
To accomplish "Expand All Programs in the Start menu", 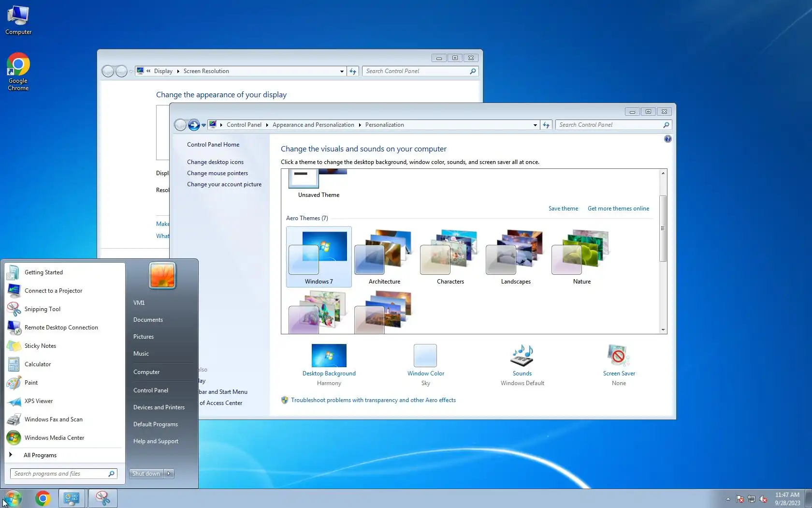I will (65, 455).
